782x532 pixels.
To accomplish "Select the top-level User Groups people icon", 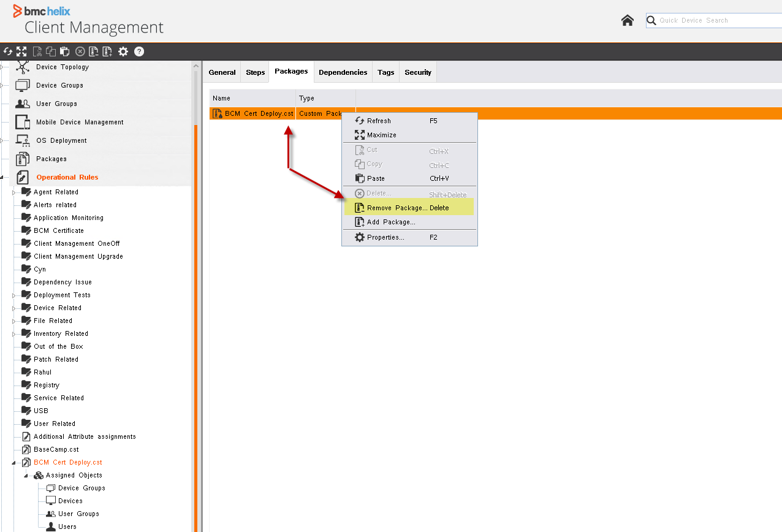I will (x=23, y=104).
